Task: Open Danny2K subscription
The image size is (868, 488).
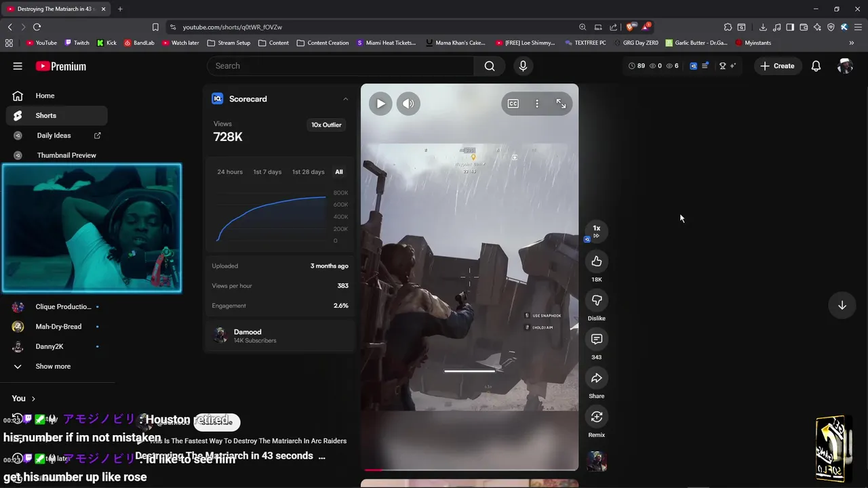Action: pyautogui.click(x=57, y=346)
